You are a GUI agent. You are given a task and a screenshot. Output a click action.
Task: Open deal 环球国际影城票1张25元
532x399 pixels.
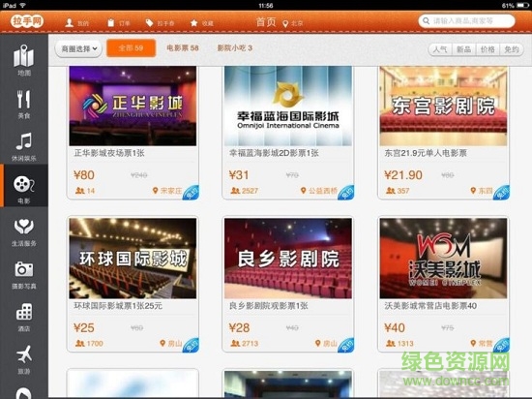(x=118, y=306)
